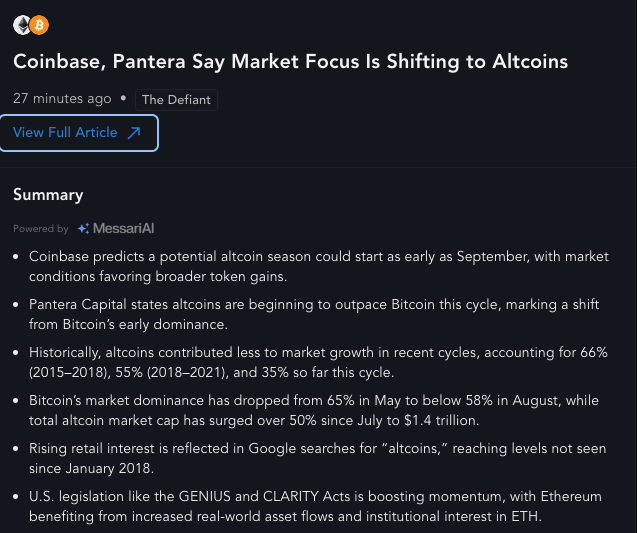Click the dot separator after the timestamp
This screenshot has width=637, height=533.
tap(123, 98)
